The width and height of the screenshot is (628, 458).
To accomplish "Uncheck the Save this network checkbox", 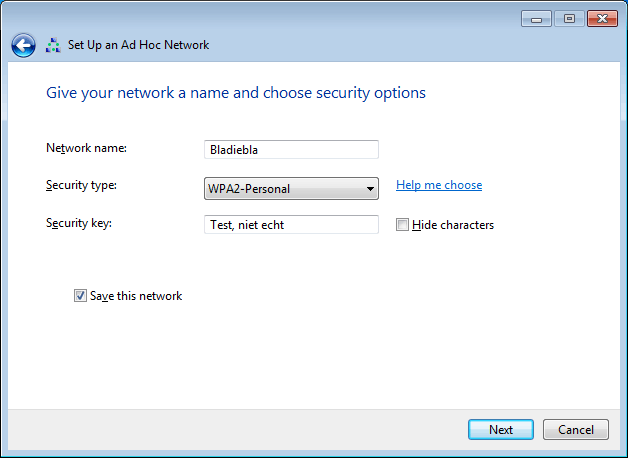I will tap(80, 296).
